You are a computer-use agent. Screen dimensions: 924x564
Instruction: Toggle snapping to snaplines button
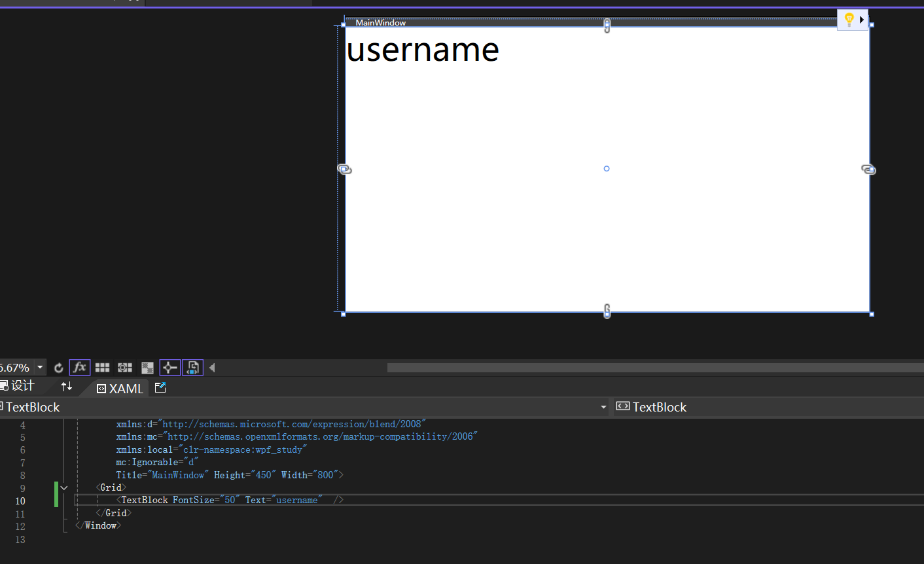[x=169, y=368]
